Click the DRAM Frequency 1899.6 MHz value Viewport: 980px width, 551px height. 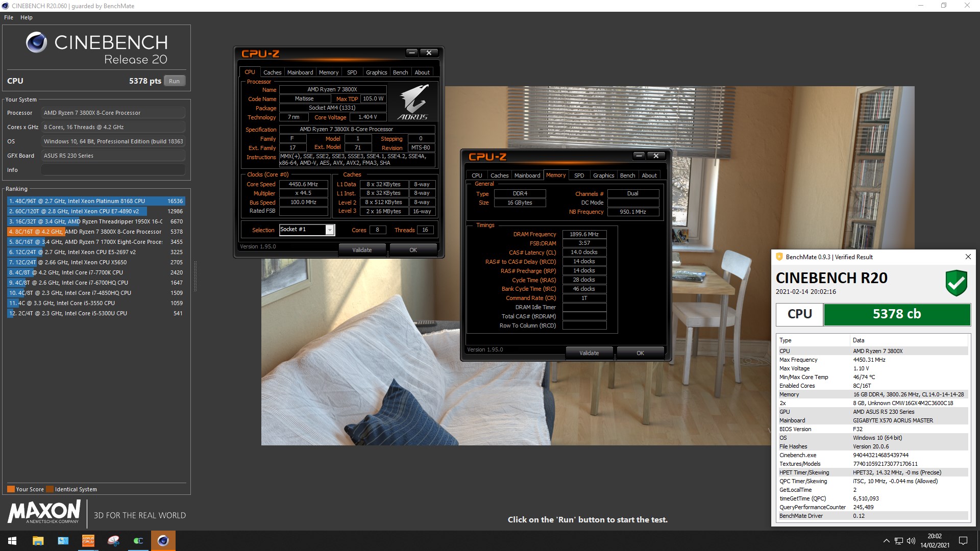pos(584,234)
